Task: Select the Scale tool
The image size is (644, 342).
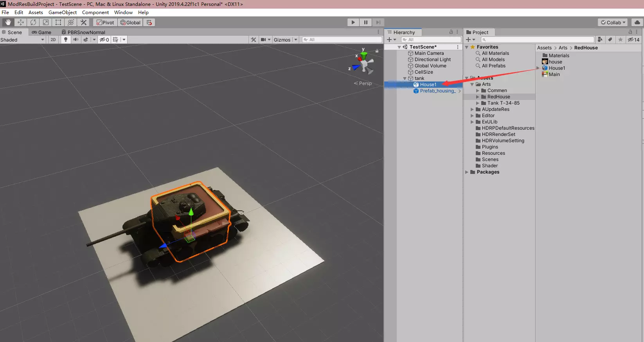Action: click(x=46, y=22)
